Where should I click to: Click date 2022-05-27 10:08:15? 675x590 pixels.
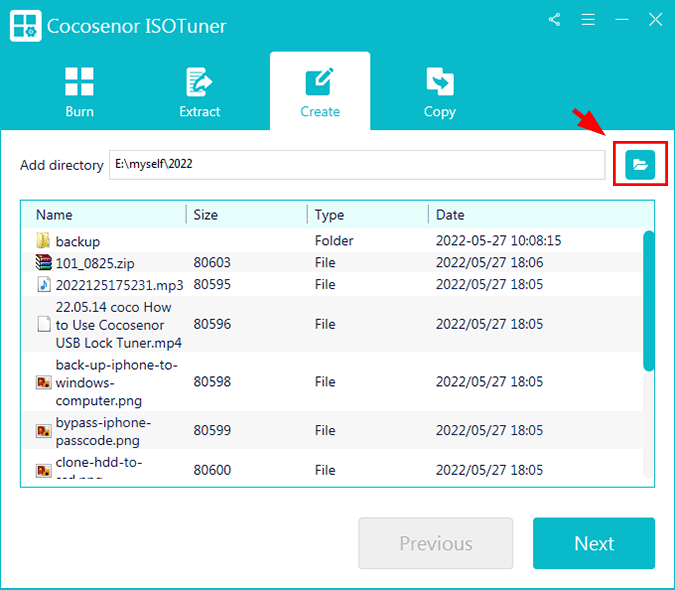pyautogui.click(x=499, y=241)
